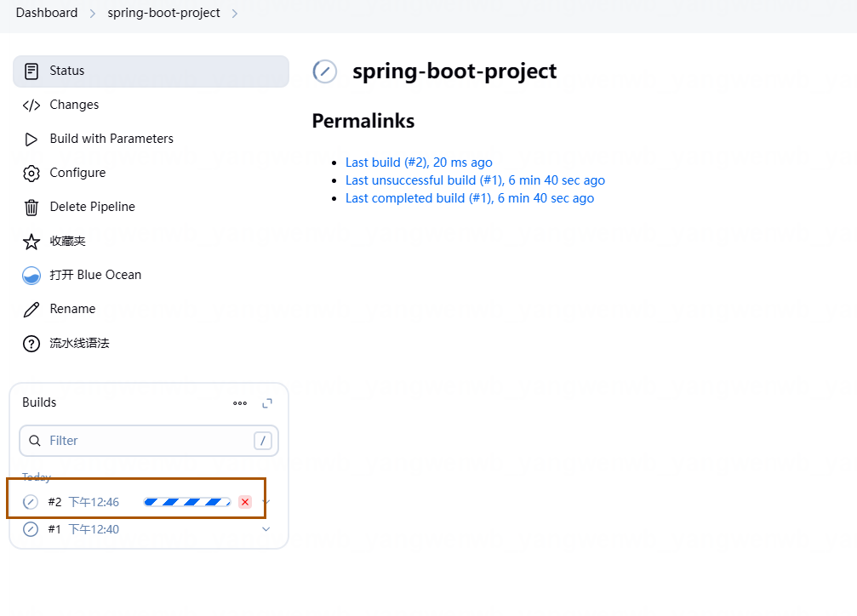Open dropdown chevron for build #2

tap(266, 502)
